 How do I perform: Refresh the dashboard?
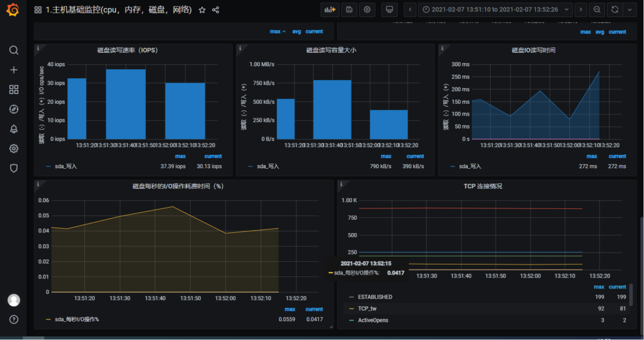(x=615, y=9)
